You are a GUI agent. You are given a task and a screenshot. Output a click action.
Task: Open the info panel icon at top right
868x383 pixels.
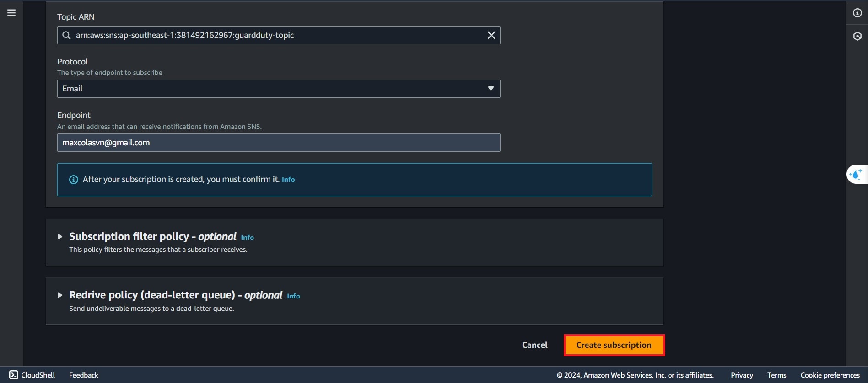(x=857, y=13)
